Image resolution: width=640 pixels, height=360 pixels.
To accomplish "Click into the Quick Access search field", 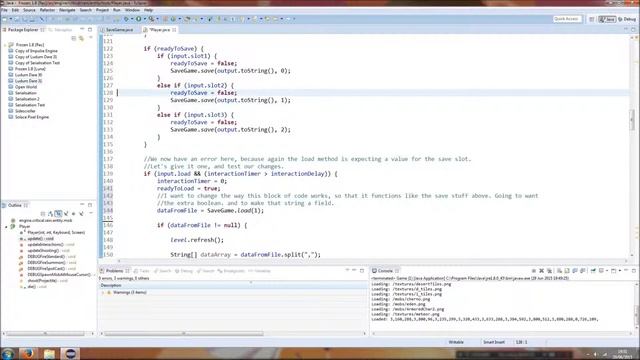I will coord(566,19).
